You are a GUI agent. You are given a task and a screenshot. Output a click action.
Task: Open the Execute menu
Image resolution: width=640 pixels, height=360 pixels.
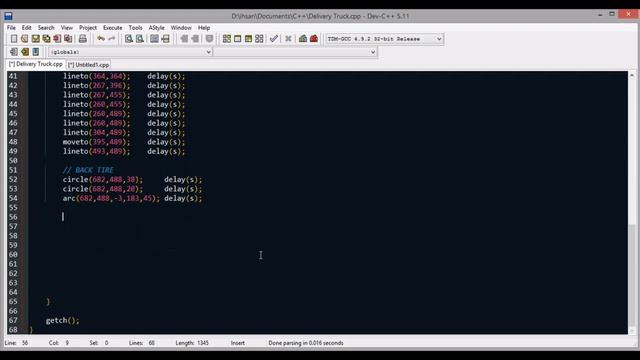pyautogui.click(x=113, y=28)
